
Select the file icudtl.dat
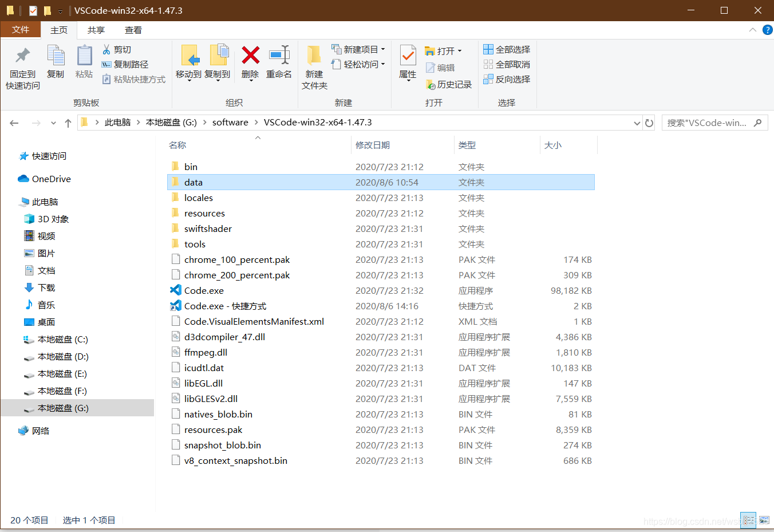pyautogui.click(x=204, y=368)
